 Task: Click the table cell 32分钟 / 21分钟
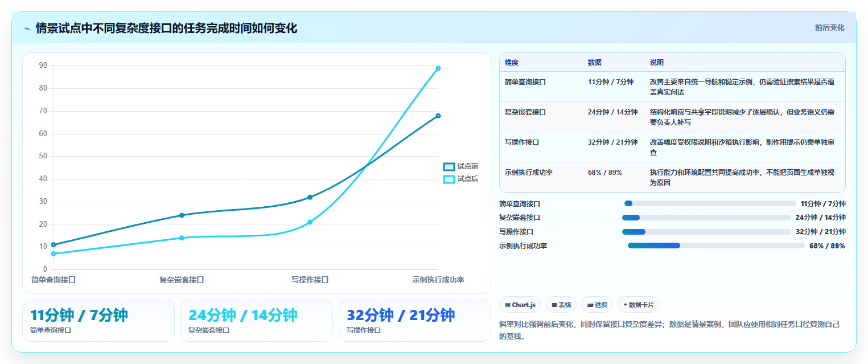click(613, 142)
